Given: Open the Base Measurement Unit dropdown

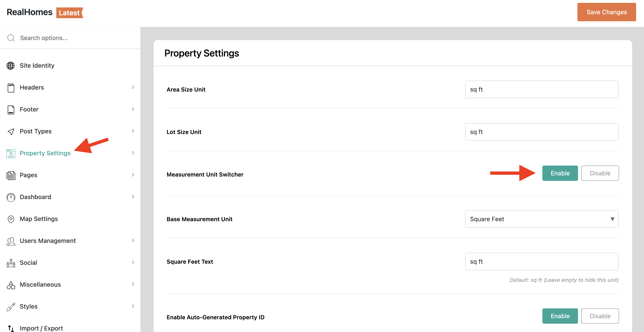Looking at the screenshot, I should tap(541, 219).
